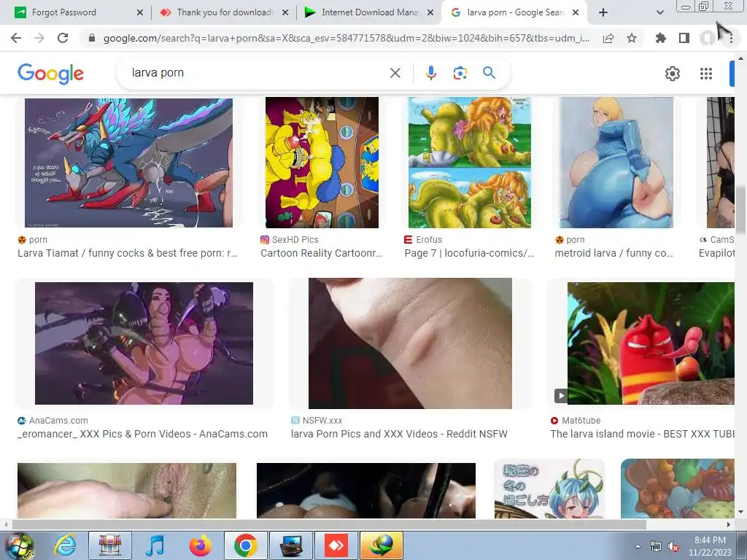
Task: Open the Windows Start menu
Action: (18, 545)
